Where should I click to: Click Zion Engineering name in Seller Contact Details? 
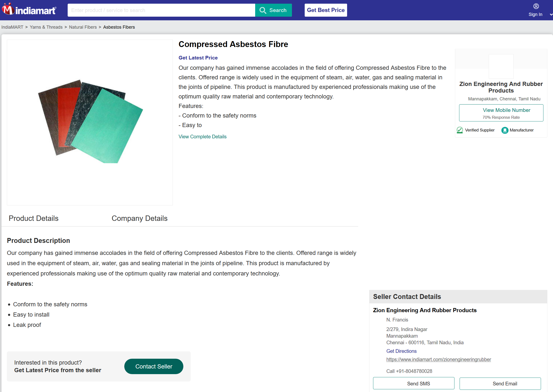(425, 310)
